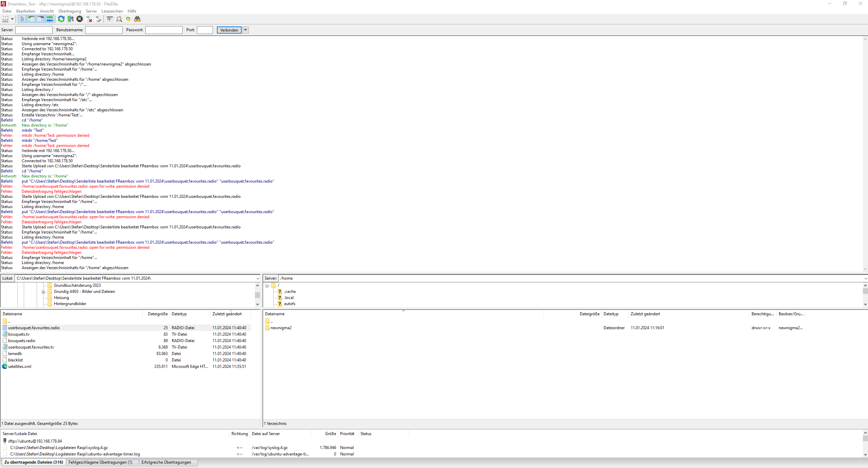Image resolution: width=868 pixels, height=468 pixels.
Task: Expand Grundig A903 folder tree node
Action: pyautogui.click(x=43, y=292)
